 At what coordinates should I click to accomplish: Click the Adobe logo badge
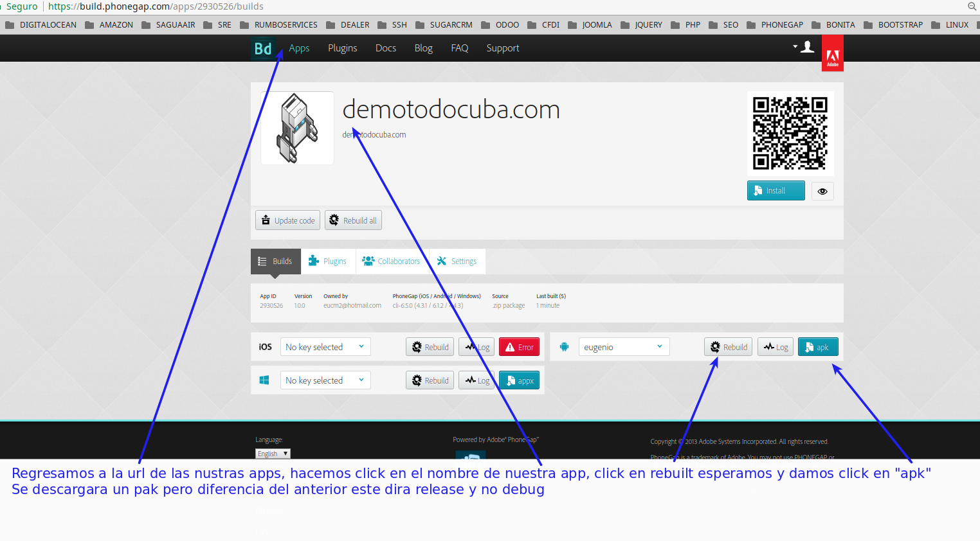tap(833, 53)
